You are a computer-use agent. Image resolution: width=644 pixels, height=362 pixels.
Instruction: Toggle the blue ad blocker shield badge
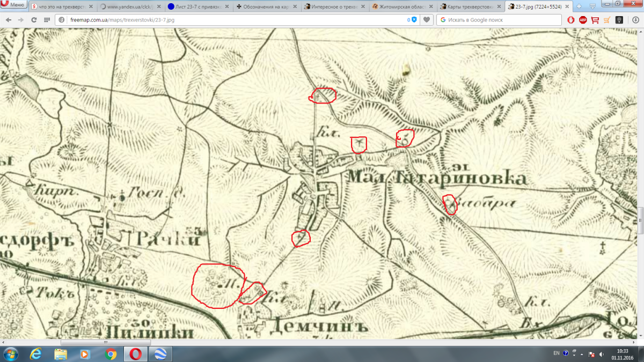(414, 20)
